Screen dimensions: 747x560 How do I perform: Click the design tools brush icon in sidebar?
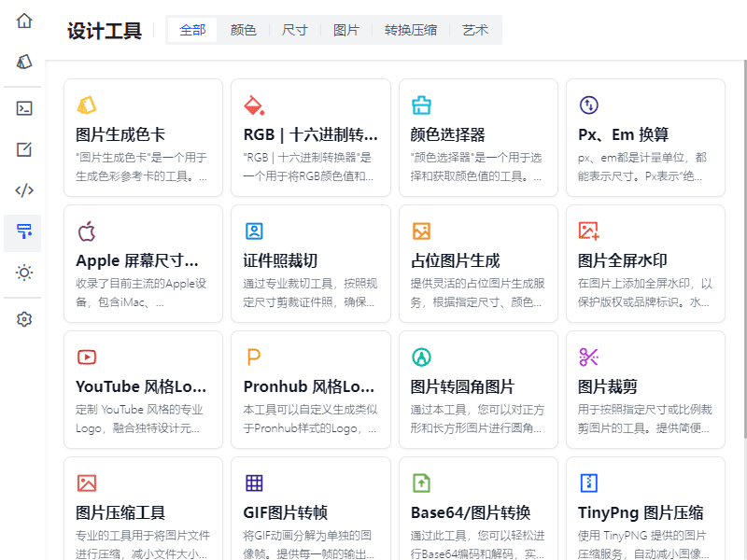click(22, 232)
